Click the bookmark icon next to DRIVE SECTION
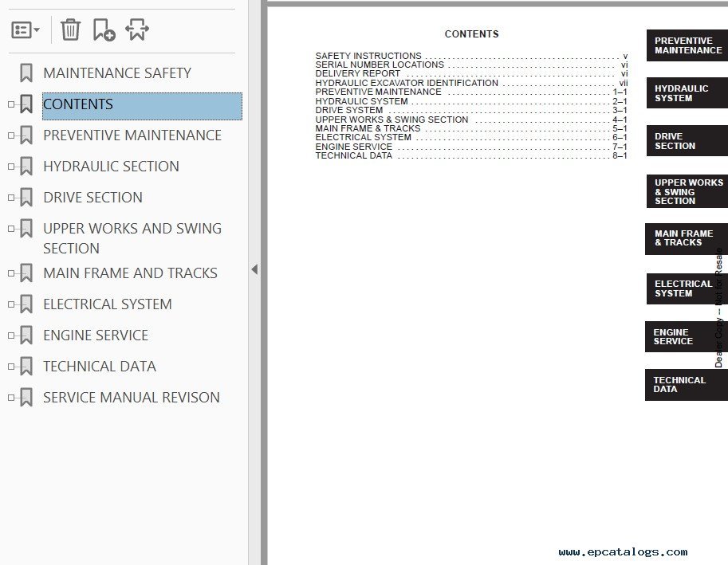728x565 pixels. [26, 198]
